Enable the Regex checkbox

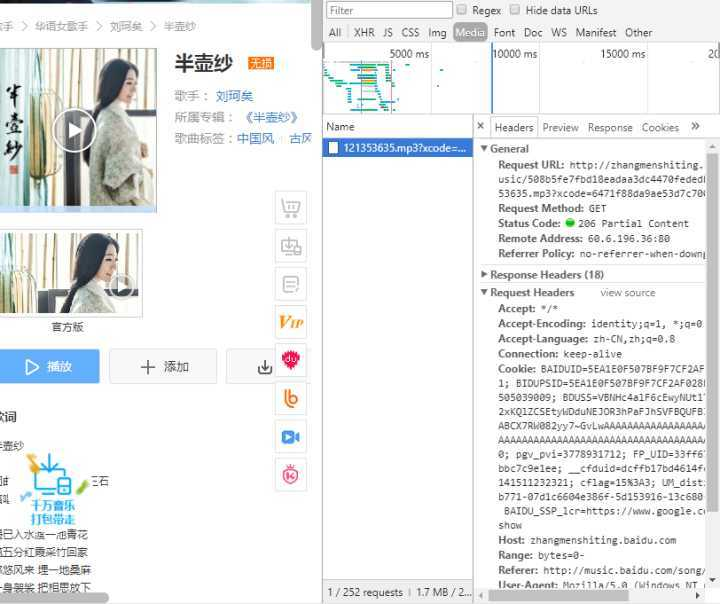click(461, 10)
